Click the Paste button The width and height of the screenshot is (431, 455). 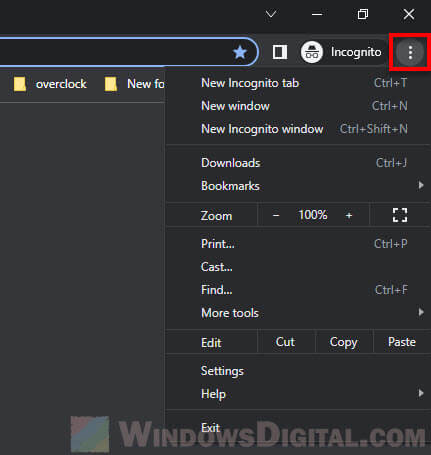point(402,342)
